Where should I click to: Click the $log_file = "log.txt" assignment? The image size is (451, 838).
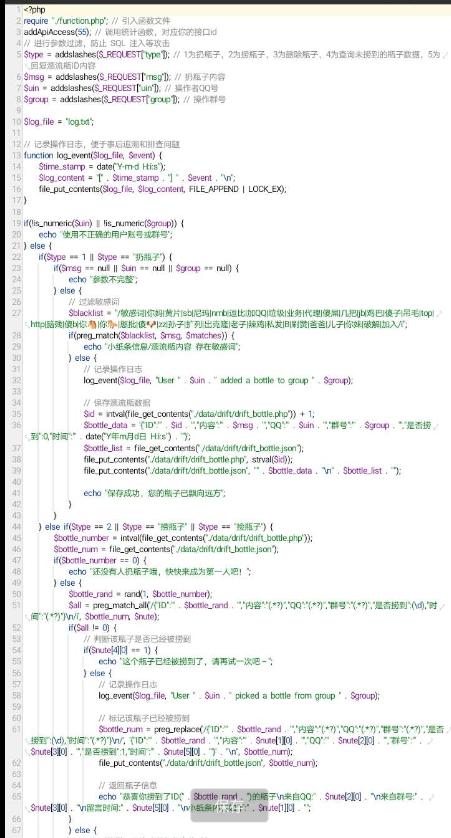[x=59, y=122]
